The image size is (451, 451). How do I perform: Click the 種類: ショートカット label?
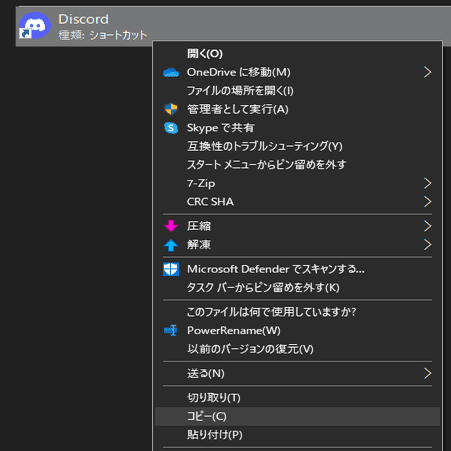tap(103, 35)
